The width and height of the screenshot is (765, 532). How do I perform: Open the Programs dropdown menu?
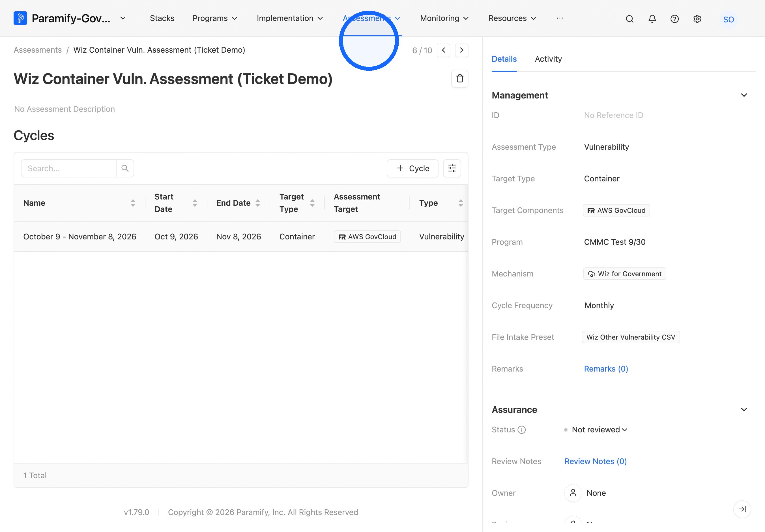pyautogui.click(x=215, y=18)
